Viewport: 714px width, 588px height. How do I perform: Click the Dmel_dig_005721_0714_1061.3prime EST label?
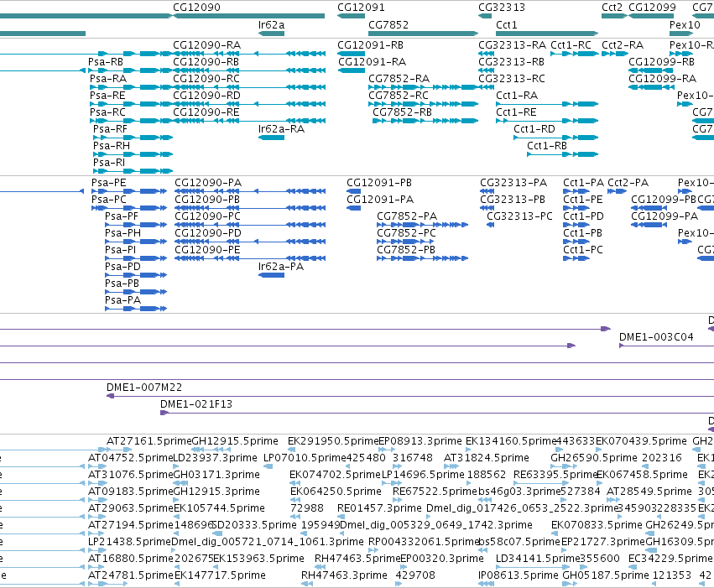click(268, 542)
